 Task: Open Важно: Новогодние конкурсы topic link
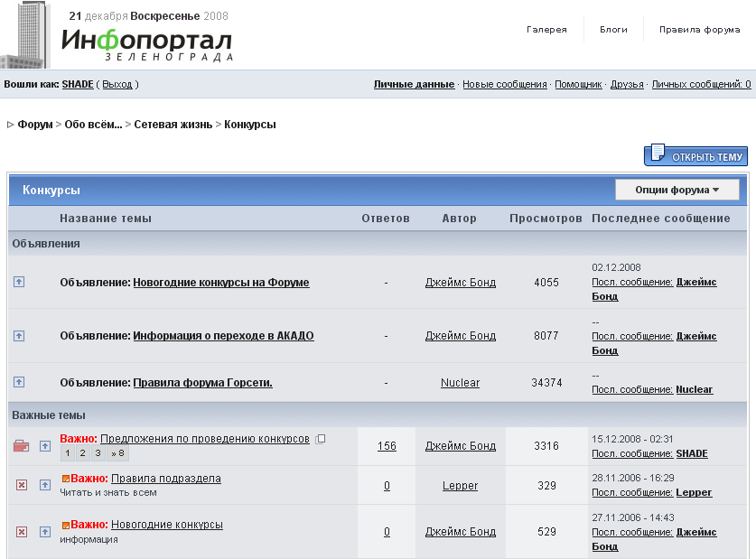[x=167, y=525]
